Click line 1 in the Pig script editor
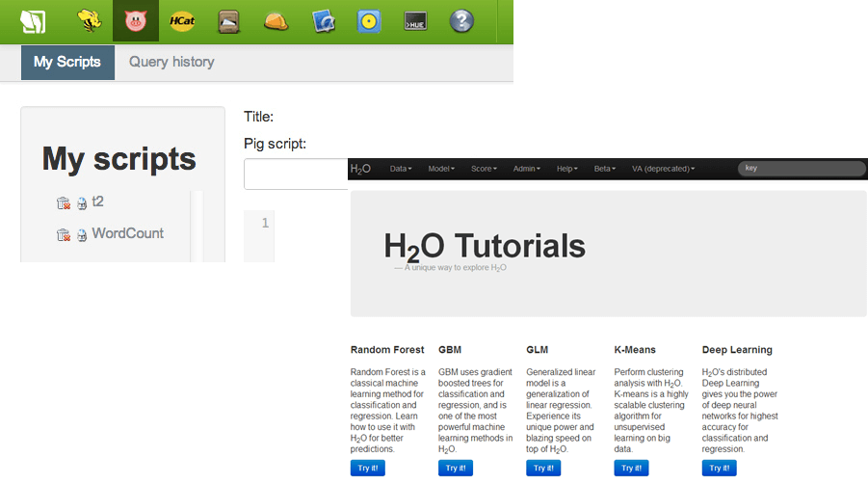This screenshot has width=868, height=484. pyautogui.click(x=265, y=223)
